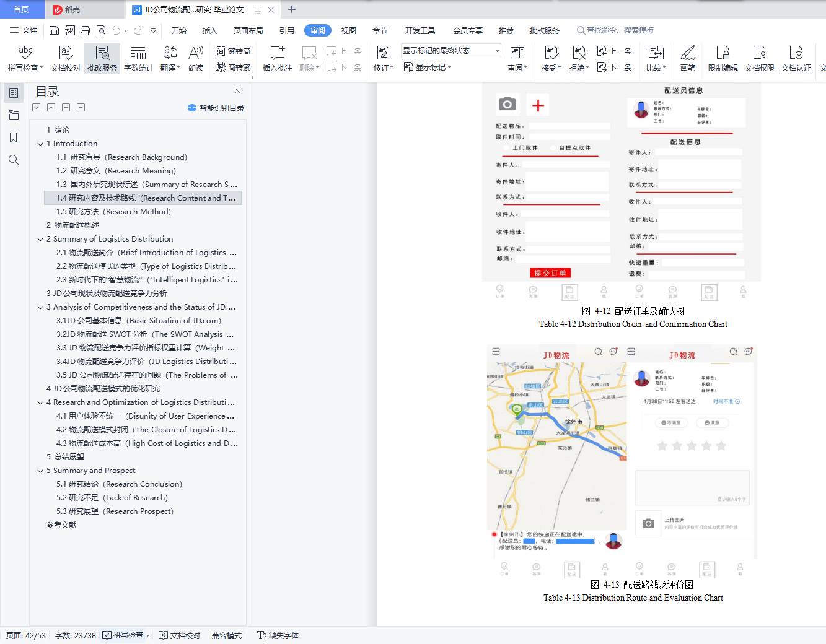The height and width of the screenshot is (644, 826).
Task: Launch the document proofreading tool (文档校对)
Action: pos(66,59)
